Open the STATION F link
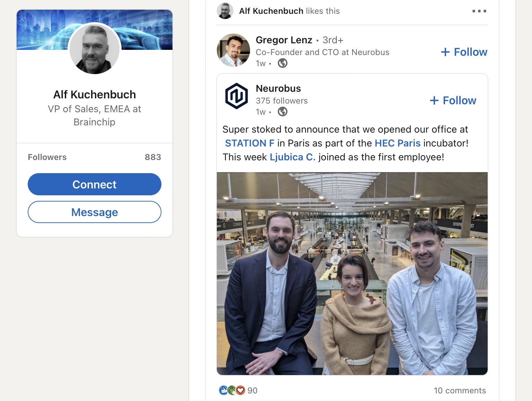The image size is (532, 401). [x=249, y=143]
